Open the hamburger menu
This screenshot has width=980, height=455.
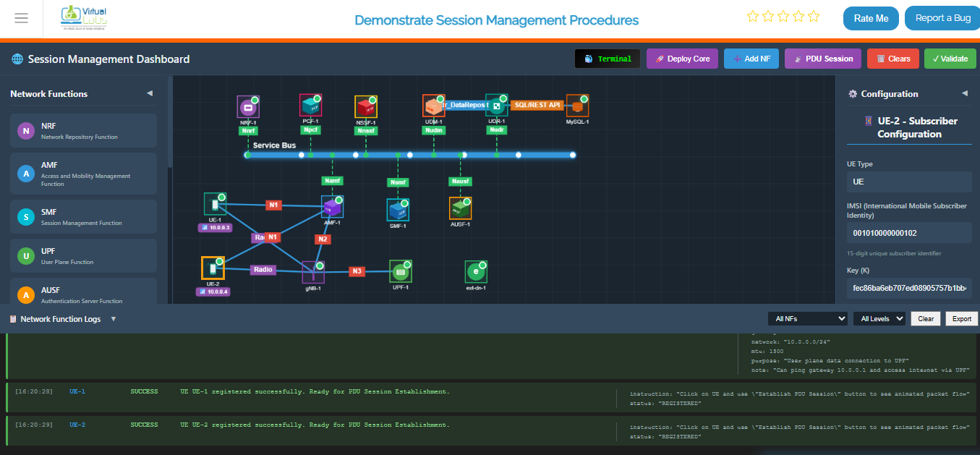(x=22, y=18)
